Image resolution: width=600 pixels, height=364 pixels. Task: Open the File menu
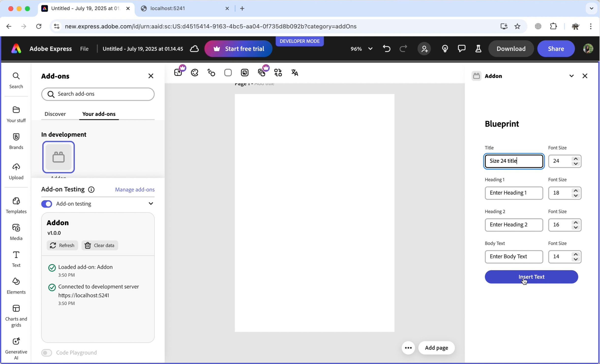84,49
